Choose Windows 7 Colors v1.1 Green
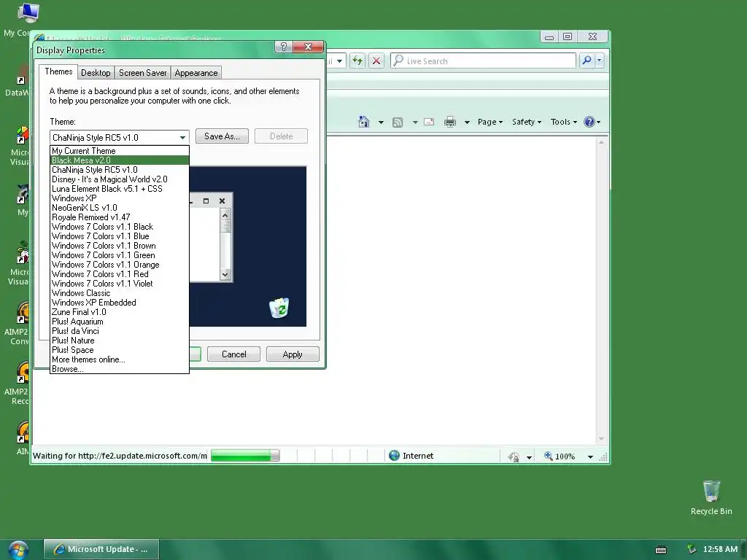Screen dimensions: 747x560 (x=119, y=255)
